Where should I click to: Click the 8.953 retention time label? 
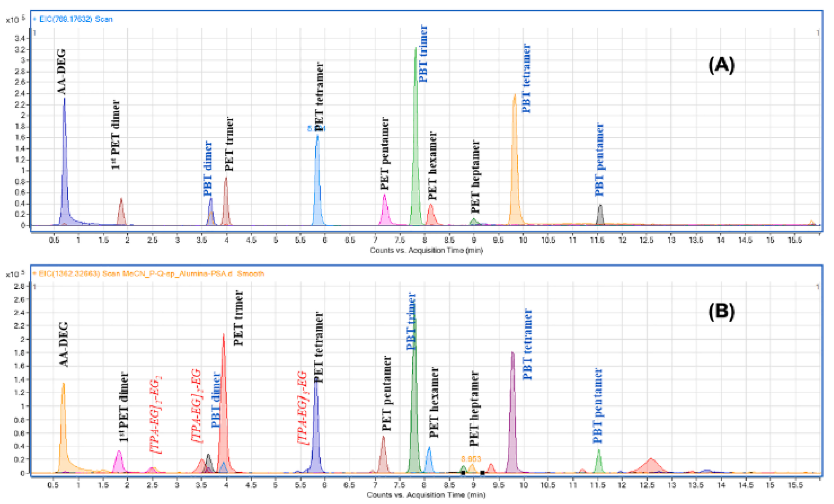[x=471, y=459]
